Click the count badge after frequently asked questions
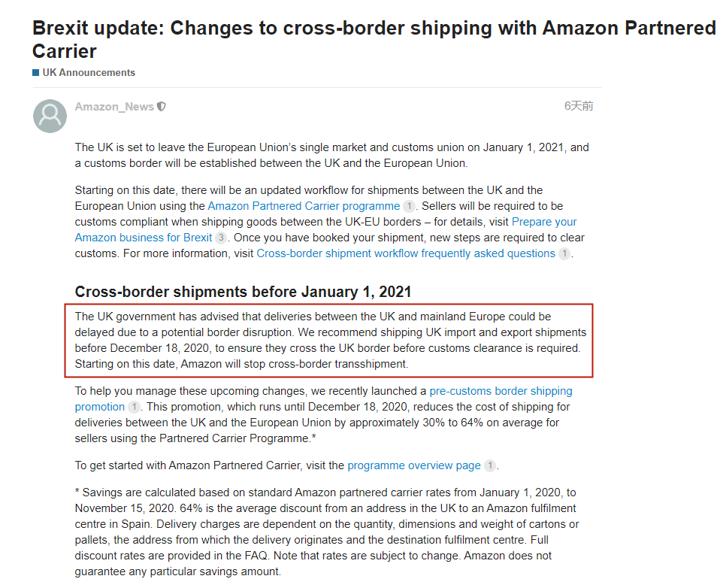 [x=564, y=253]
